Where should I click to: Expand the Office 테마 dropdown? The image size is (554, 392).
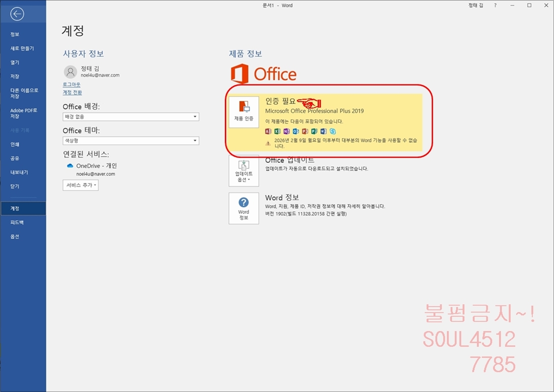click(x=130, y=141)
